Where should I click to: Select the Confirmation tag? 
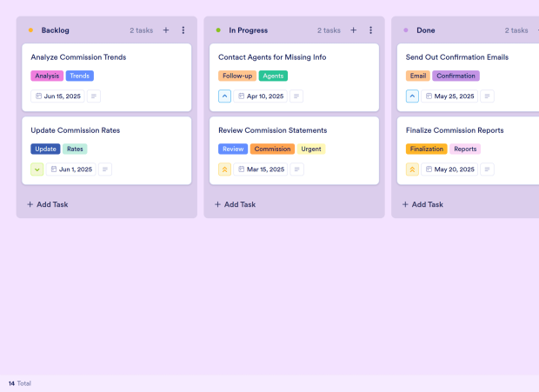pos(456,76)
